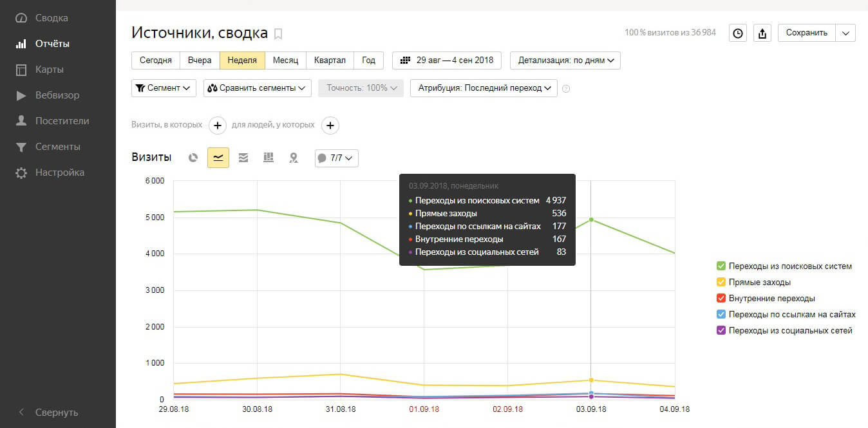
Task: Switch to the line chart view icon
Action: coord(218,158)
